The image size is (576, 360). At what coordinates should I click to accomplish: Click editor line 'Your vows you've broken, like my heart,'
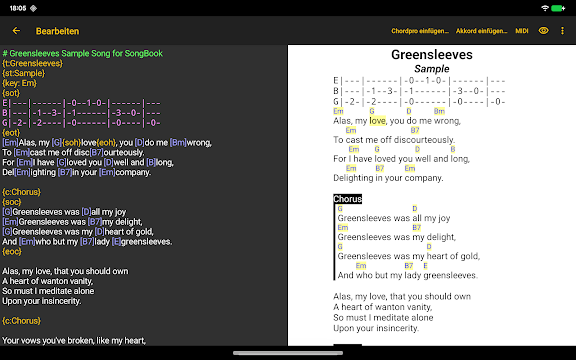pos(74,341)
